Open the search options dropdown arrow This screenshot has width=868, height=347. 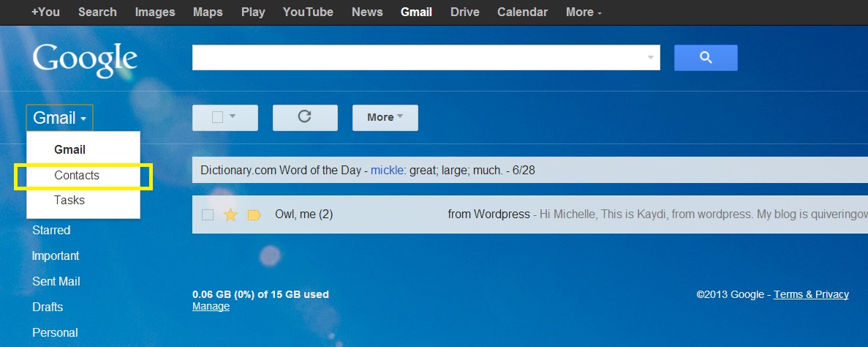(x=651, y=58)
